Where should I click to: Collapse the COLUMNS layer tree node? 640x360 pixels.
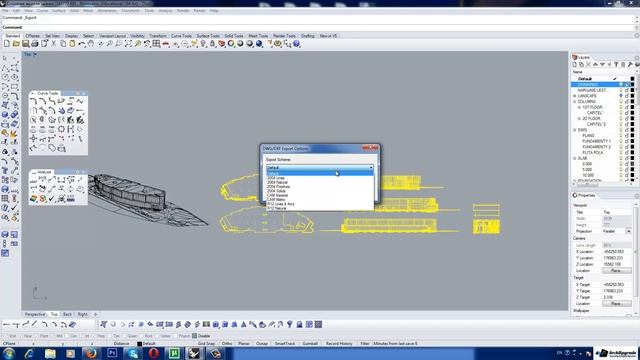click(575, 102)
